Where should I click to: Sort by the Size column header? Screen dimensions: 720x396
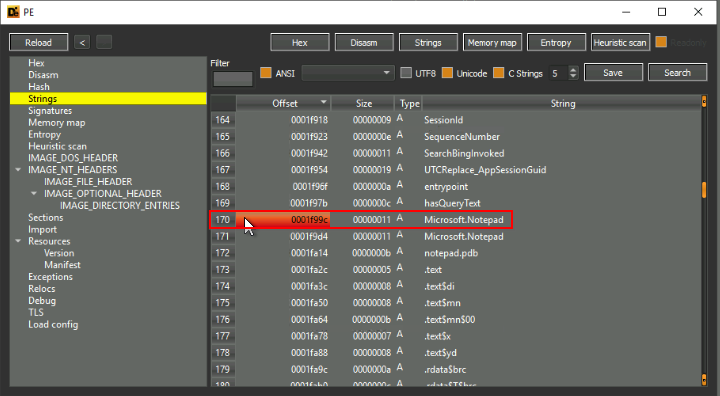[x=363, y=103]
